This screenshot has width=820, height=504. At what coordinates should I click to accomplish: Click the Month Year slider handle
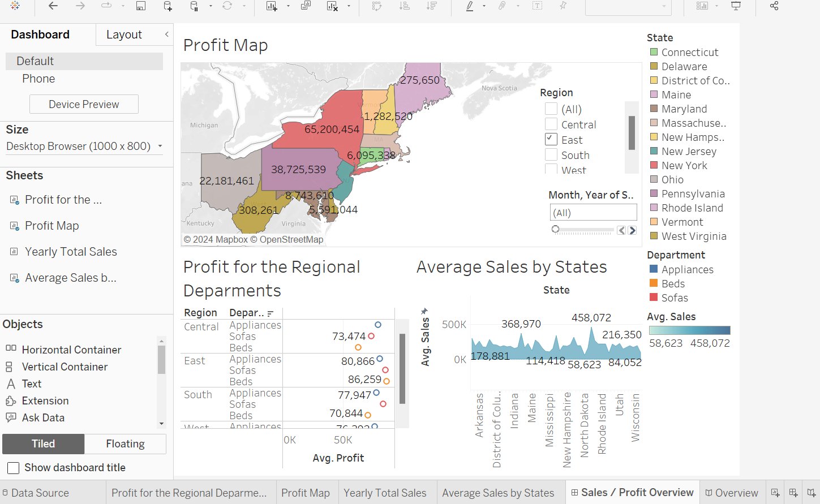pyautogui.click(x=556, y=230)
